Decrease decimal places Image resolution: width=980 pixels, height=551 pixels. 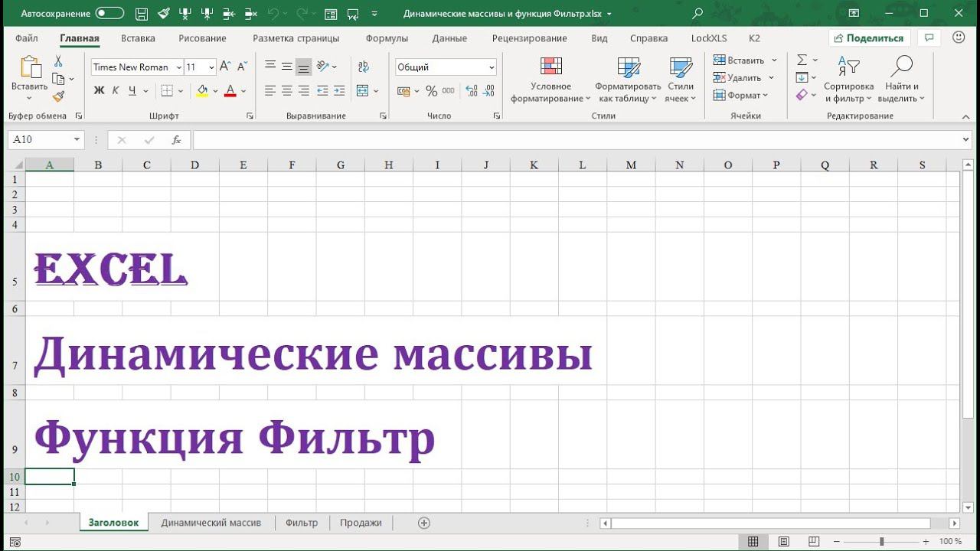pyautogui.click(x=488, y=90)
